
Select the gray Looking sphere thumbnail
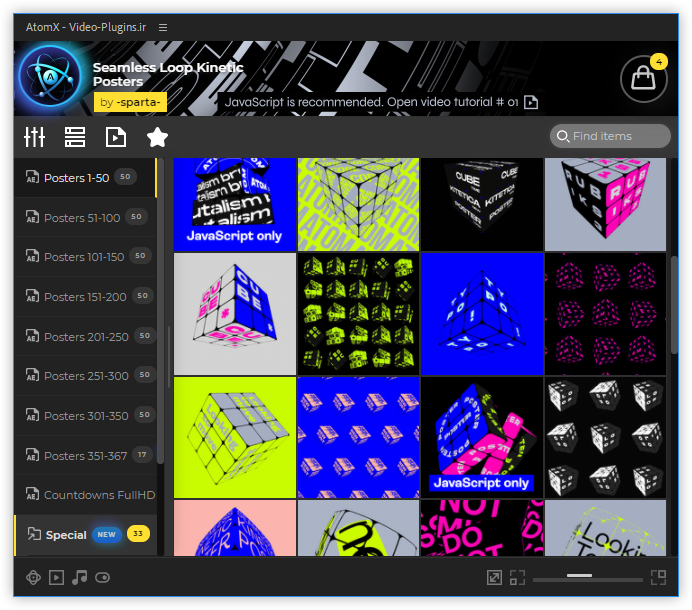(606, 528)
